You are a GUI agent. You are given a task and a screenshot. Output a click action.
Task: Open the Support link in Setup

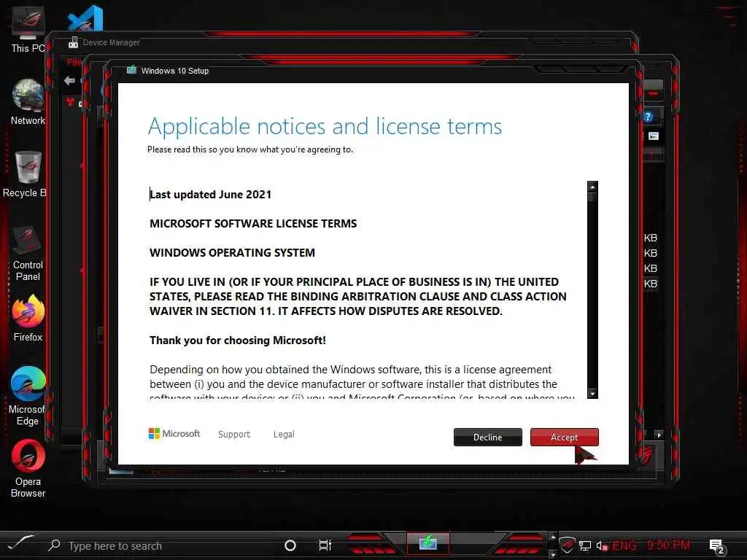[x=234, y=435]
